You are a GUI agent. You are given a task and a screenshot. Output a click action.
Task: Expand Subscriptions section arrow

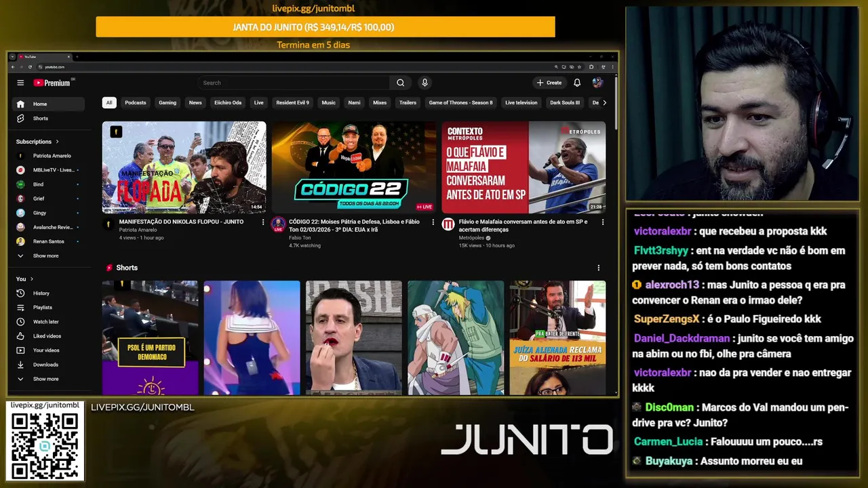[x=57, y=142]
